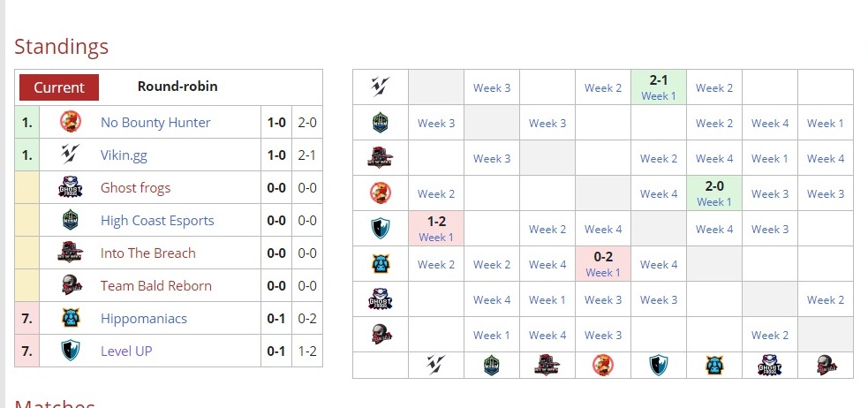This screenshot has width=868, height=408.
Task: Click Hippomaniacs logo in crosstable bottom row
Action: 714,365
